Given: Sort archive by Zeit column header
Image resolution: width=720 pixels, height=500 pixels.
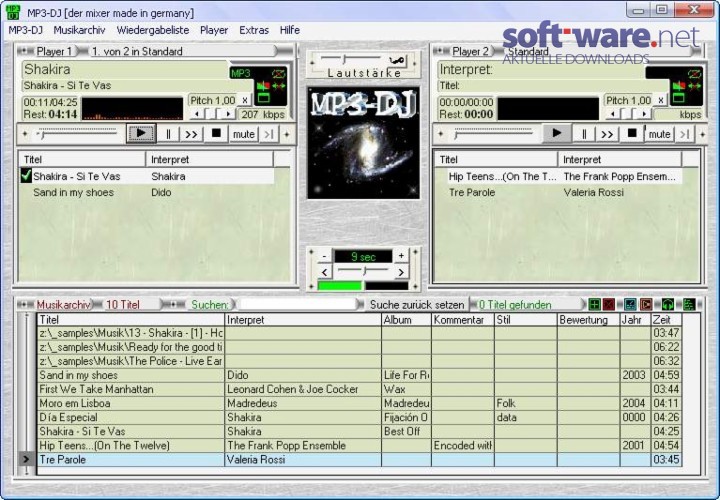Looking at the screenshot, I should pyautogui.click(x=666, y=320).
